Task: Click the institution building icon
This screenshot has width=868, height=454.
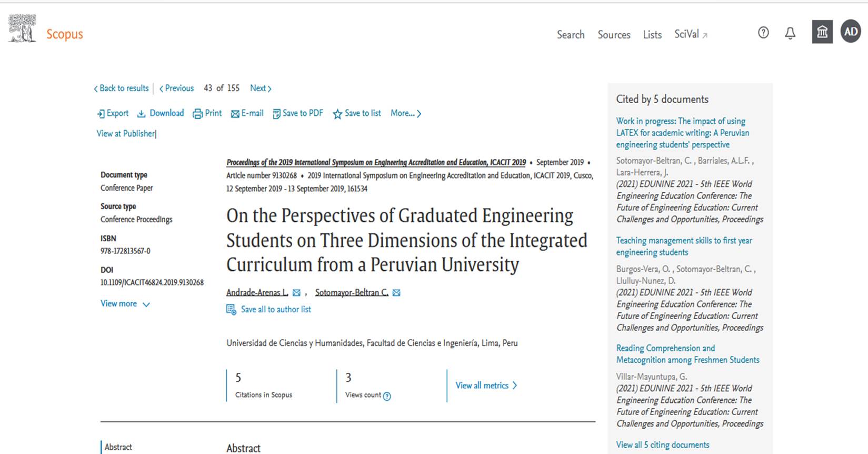Action: click(822, 32)
